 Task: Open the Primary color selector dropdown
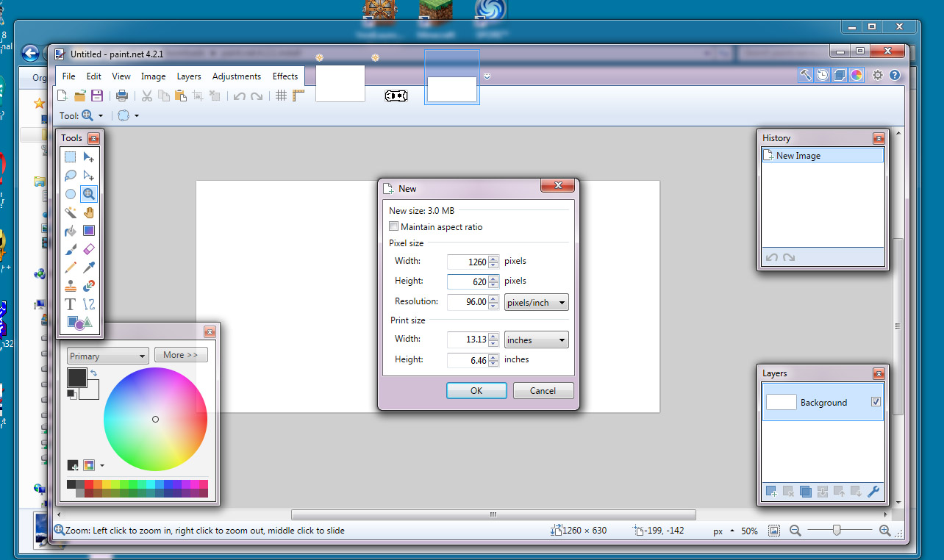[108, 356]
